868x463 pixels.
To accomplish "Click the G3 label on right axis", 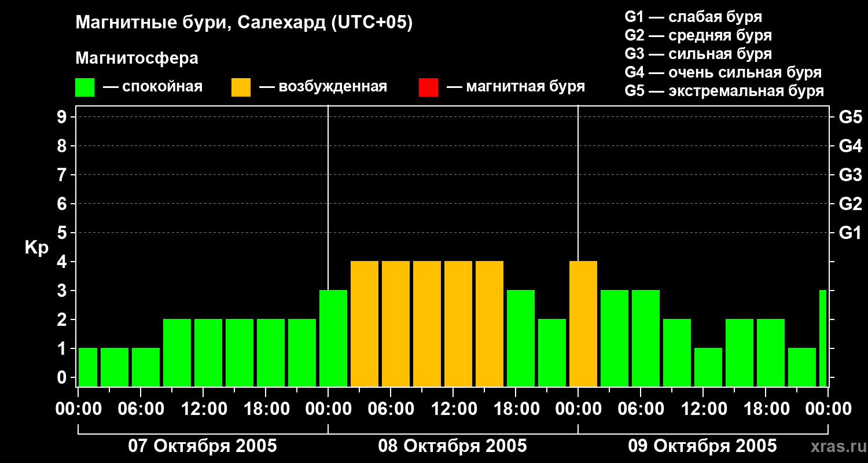I will click(851, 175).
